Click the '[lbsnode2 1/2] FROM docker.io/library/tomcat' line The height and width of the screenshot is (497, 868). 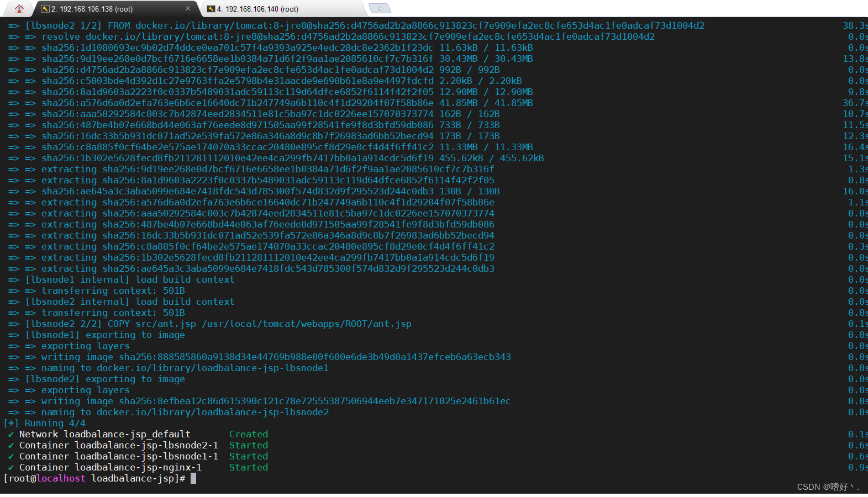pos(356,25)
